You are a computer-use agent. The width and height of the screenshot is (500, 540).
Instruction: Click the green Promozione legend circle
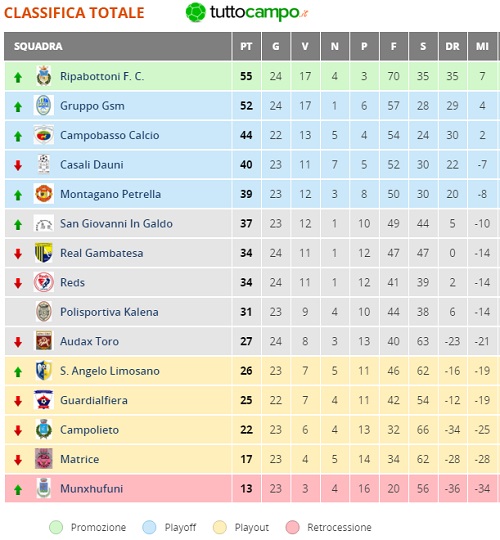pos(56,527)
